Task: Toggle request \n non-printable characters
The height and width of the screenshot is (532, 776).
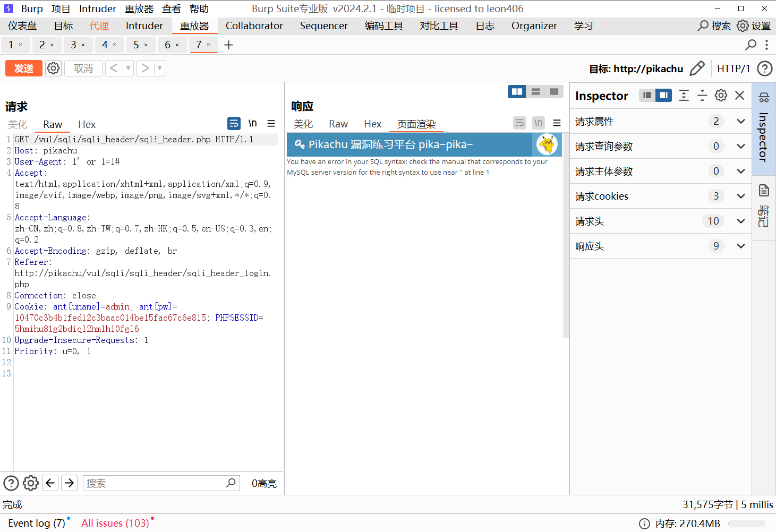Action: click(253, 123)
